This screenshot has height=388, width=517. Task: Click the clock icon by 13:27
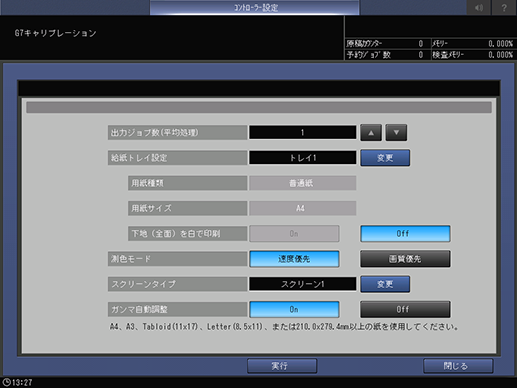click(x=6, y=382)
